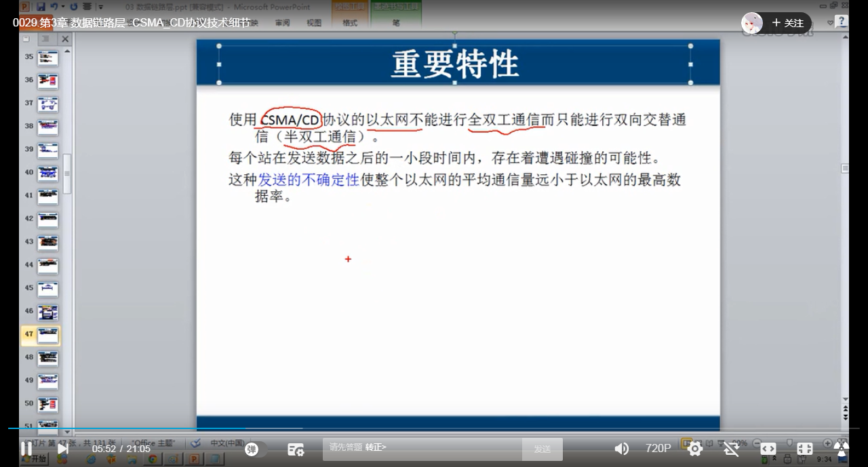Open the danmaku settings icon
Screen dimensions: 868x467
[x=295, y=448]
